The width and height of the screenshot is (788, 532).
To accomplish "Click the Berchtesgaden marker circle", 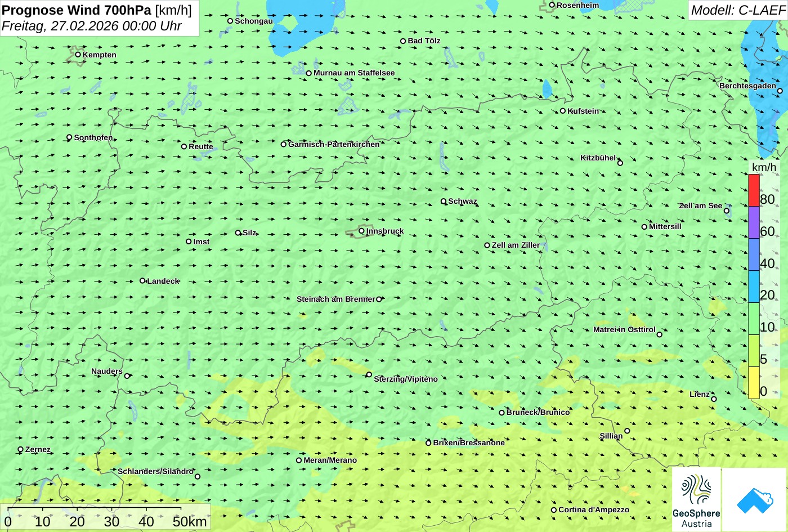I will point(780,91).
